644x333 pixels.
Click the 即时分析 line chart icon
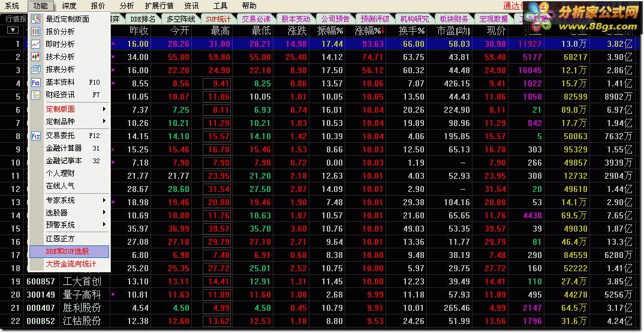pos(36,44)
